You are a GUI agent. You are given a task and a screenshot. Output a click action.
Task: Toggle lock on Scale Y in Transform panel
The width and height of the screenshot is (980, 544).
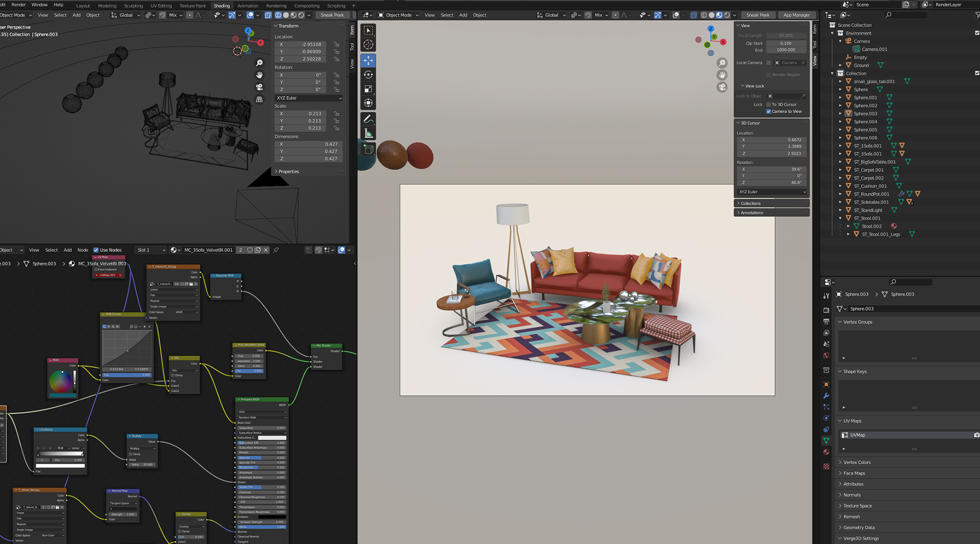(336, 121)
